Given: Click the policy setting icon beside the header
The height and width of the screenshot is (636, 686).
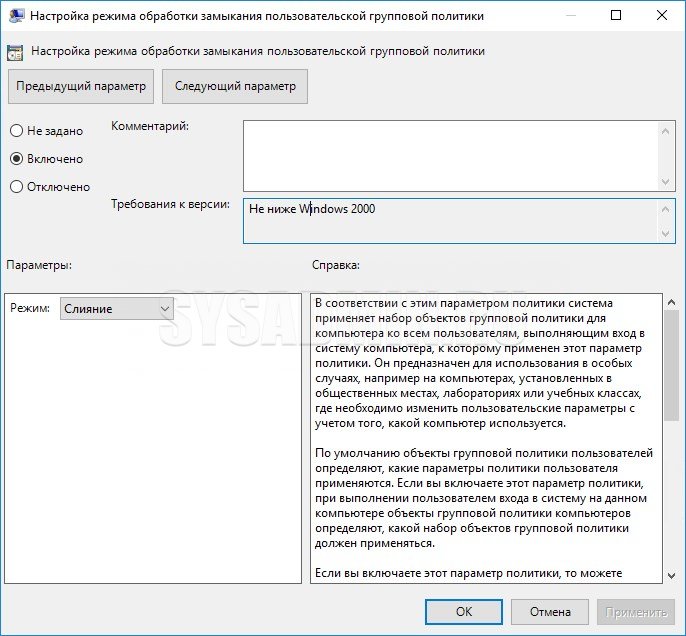Looking at the screenshot, I should tap(16, 51).
